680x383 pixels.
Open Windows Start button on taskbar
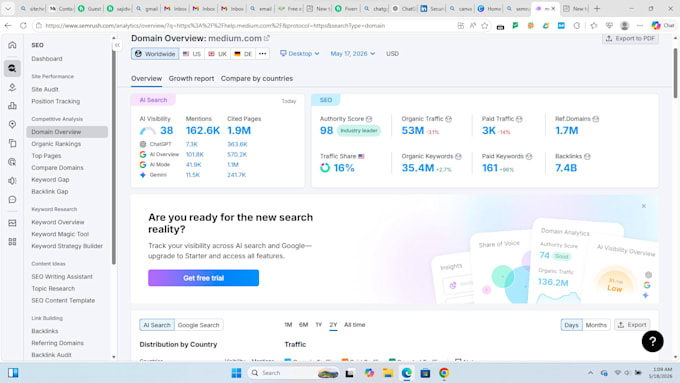236,373
